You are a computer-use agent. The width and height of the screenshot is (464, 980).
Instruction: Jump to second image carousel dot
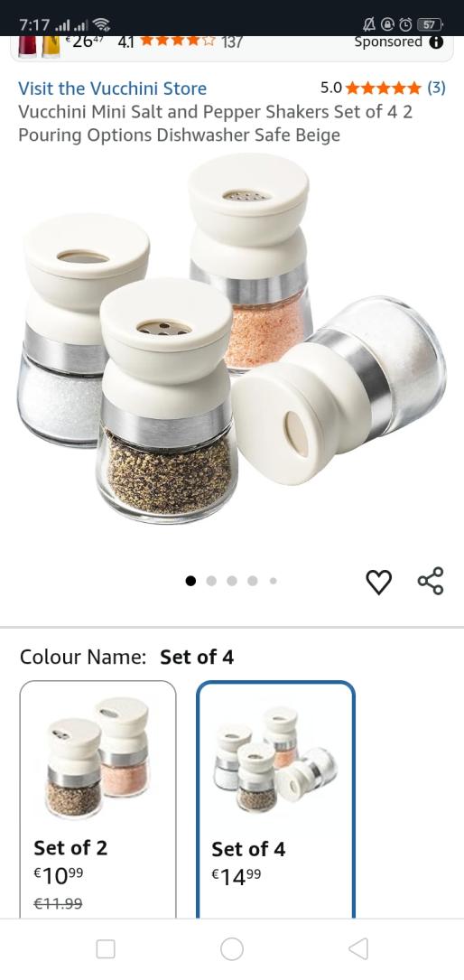click(x=211, y=581)
